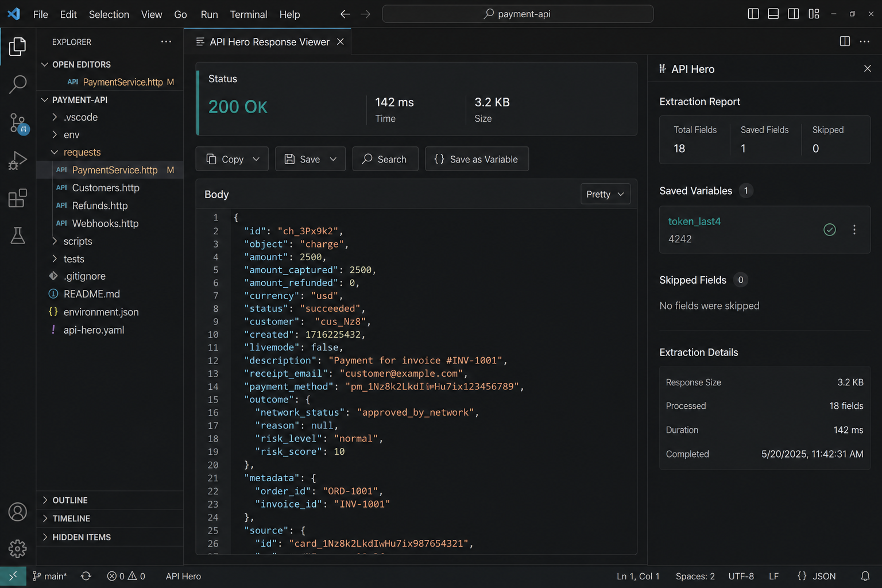Viewport: 882px width, 588px height.
Task: Click the main* branch in status bar
Action: 50,576
